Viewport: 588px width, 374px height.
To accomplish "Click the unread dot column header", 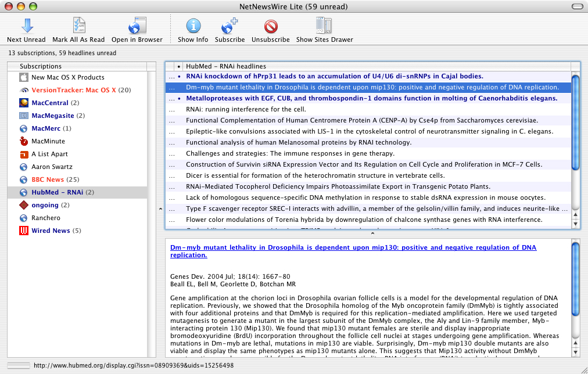I will 179,66.
